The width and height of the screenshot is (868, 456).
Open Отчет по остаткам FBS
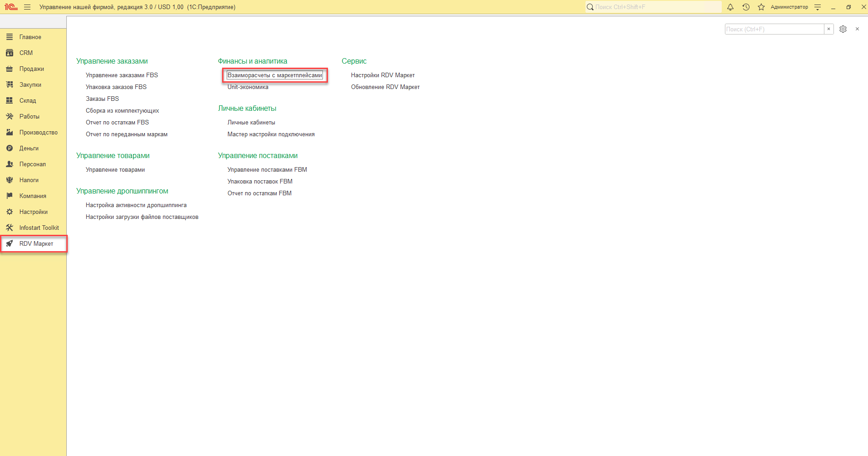(117, 122)
